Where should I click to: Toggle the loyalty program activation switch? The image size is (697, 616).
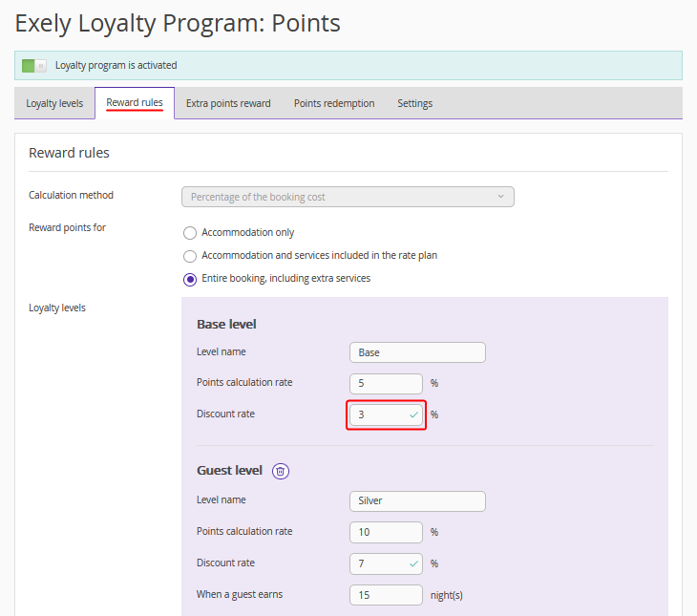click(x=34, y=66)
